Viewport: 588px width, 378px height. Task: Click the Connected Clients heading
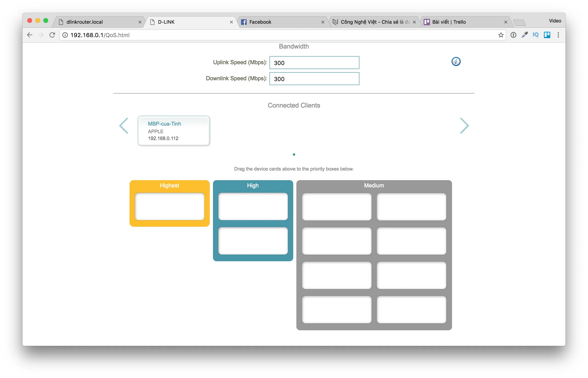tap(294, 105)
